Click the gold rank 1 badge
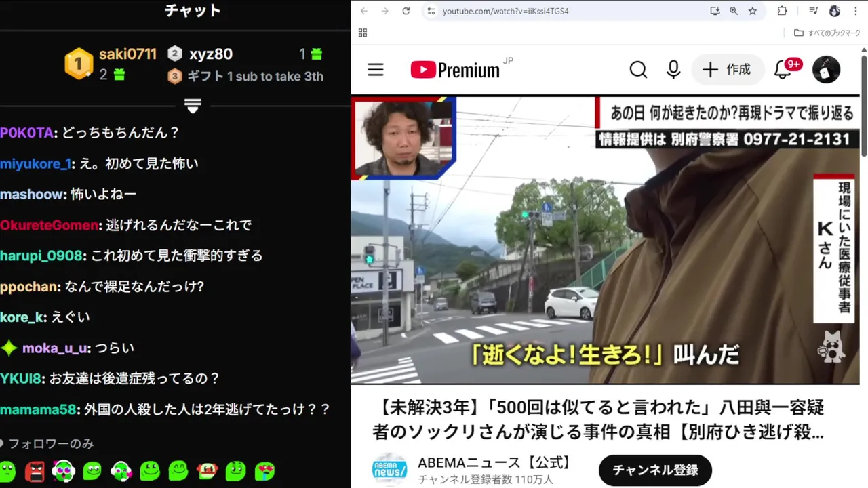Image resolution: width=868 pixels, height=488 pixels. point(79,64)
